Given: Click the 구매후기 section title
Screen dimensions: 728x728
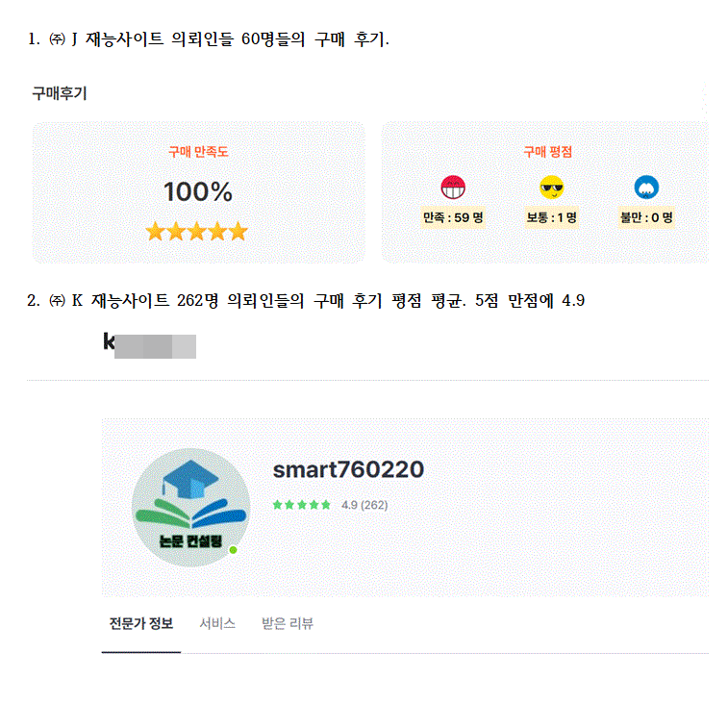Looking at the screenshot, I should pos(60,93).
